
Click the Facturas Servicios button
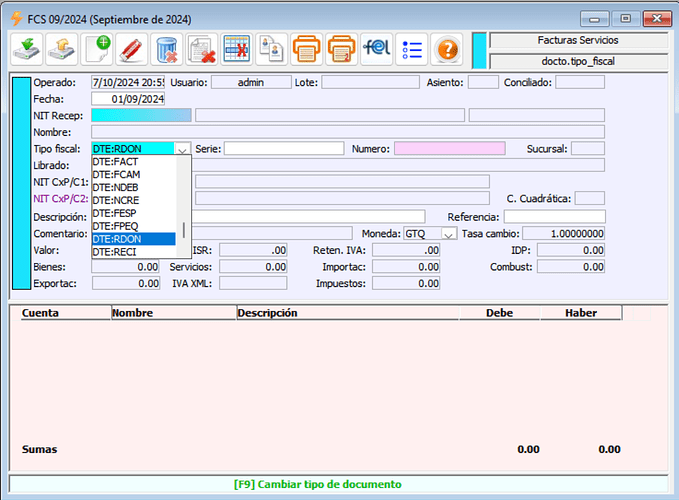pyautogui.click(x=578, y=40)
